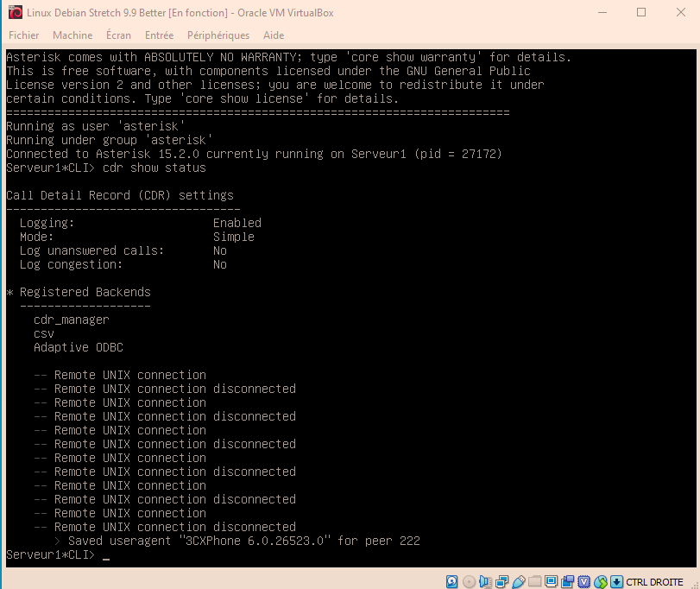The image size is (700, 589).
Task: Minimize the VirtualBox window
Action: coord(602,12)
